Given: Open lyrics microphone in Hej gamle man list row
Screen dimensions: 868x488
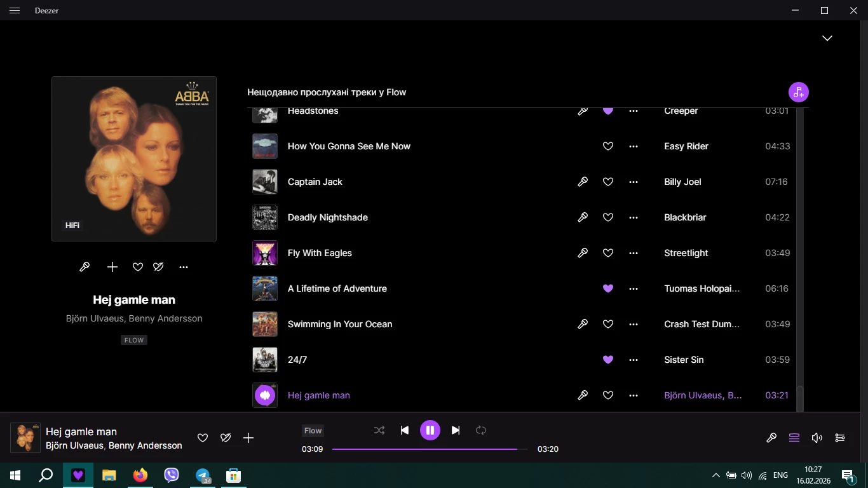Looking at the screenshot, I should (x=583, y=395).
